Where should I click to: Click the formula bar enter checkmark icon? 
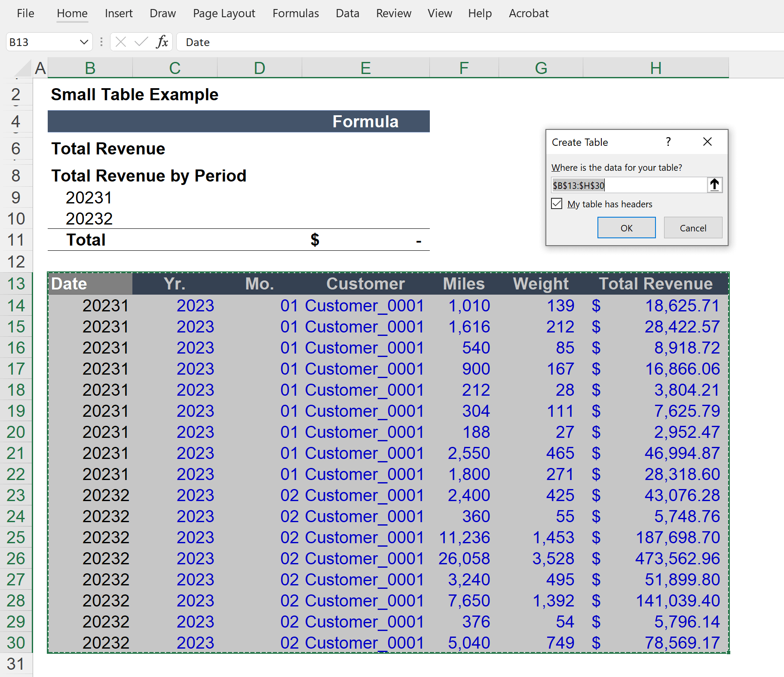[141, 42]
